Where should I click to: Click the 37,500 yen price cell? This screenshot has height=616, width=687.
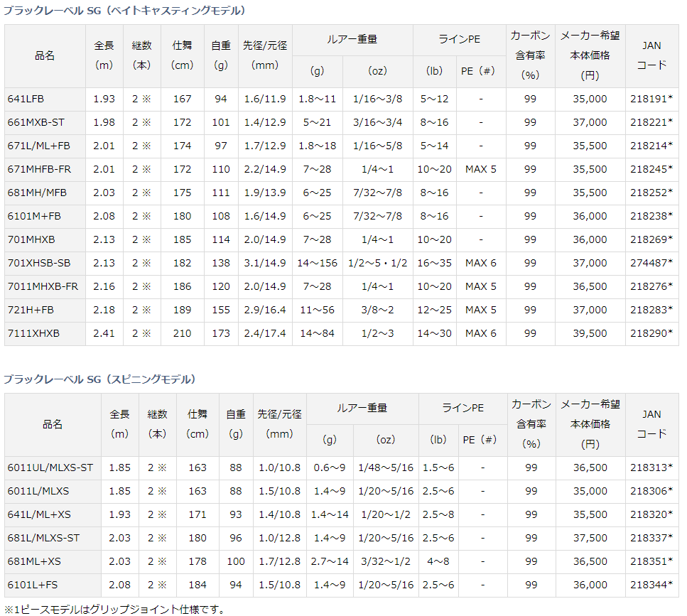click(x=590, y=538)
